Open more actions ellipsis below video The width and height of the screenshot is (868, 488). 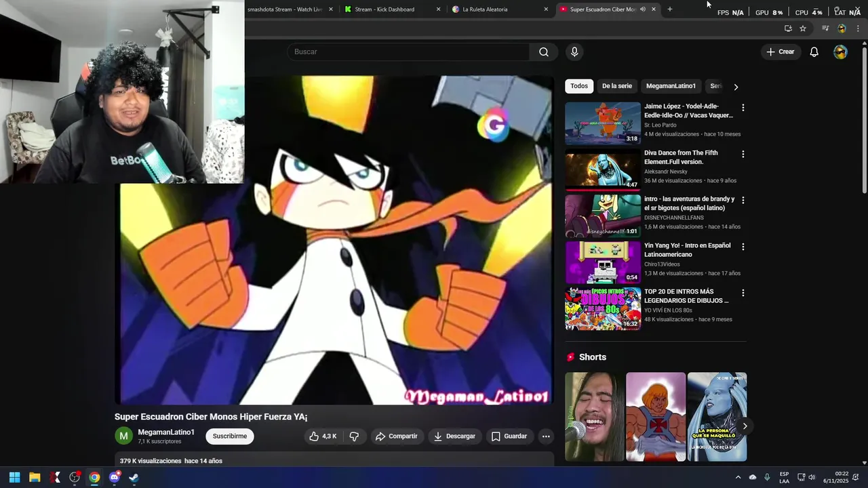click(x=546, y=436)
